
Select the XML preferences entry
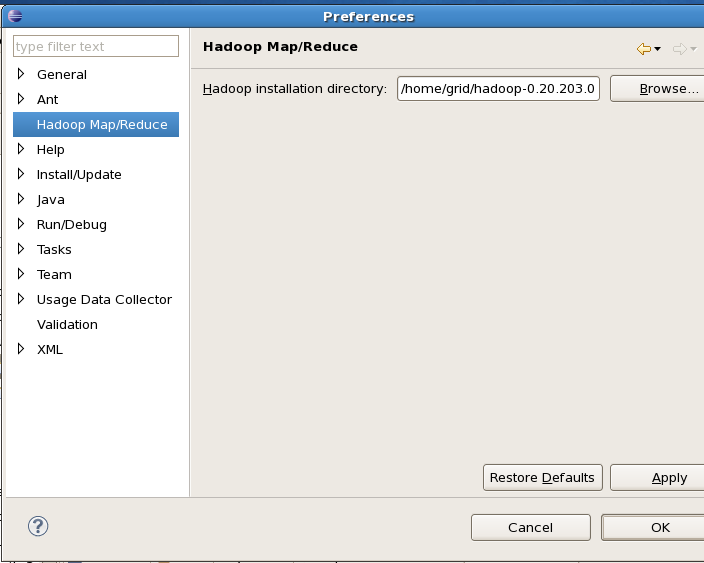coord(50,350)
